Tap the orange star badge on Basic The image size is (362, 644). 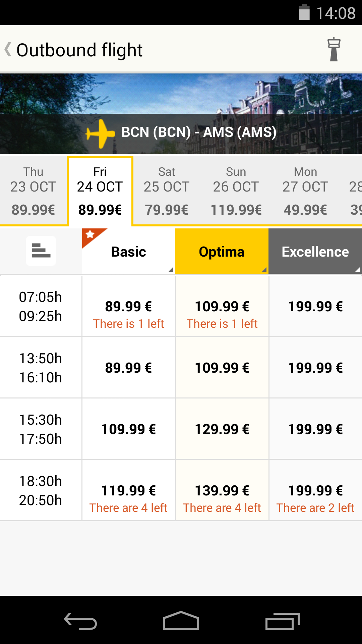click(91, 235)
